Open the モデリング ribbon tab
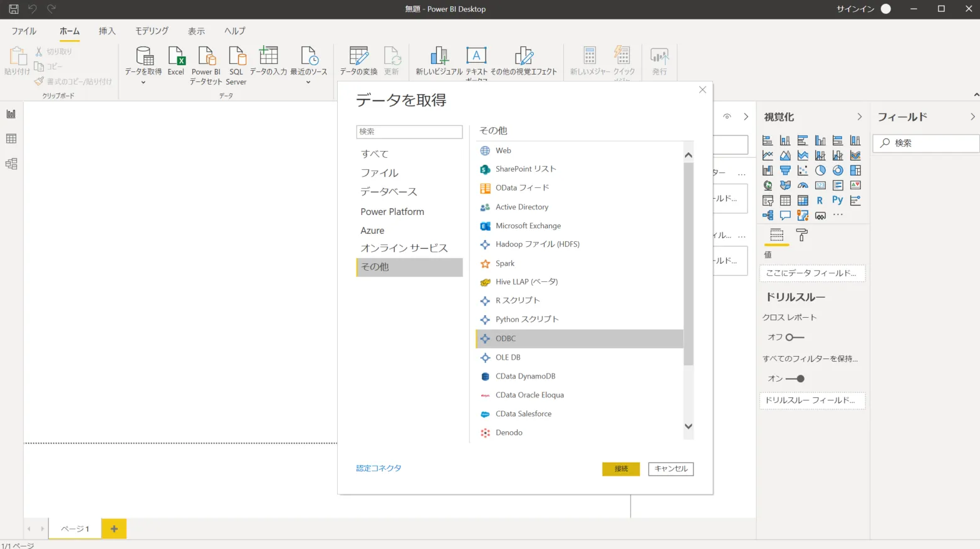This screenshot has height=549, width=980. [152, 31]
